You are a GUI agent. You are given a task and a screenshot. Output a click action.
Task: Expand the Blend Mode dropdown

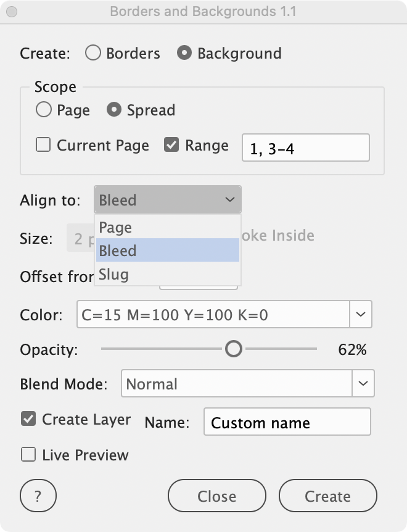point(363,384)
